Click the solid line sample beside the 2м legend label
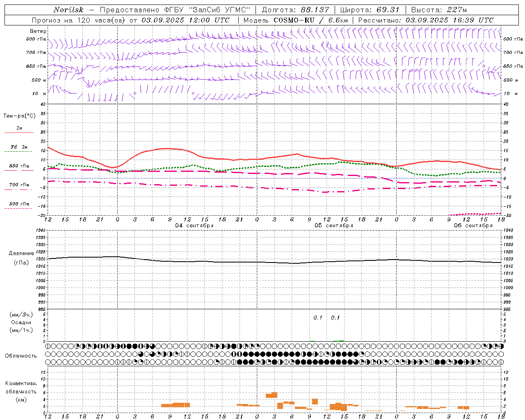This screenshot has width=525, height=420. (19, 133)
